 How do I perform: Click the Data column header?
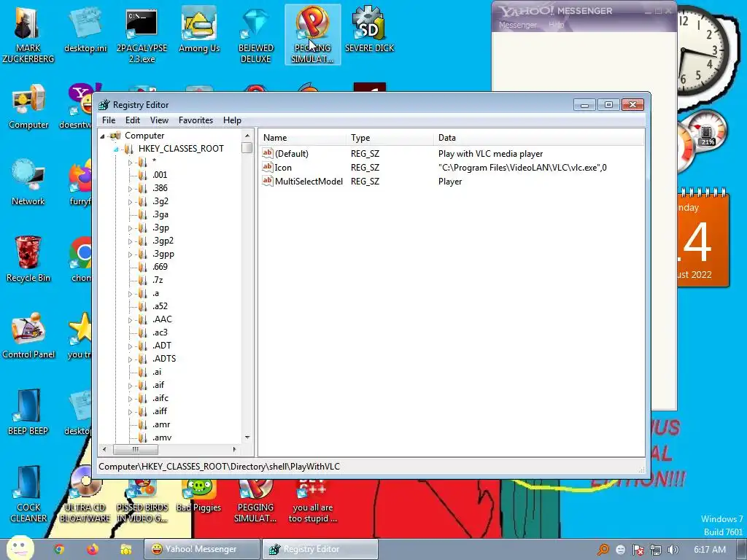pyautogui.click(x=539, y=138)
